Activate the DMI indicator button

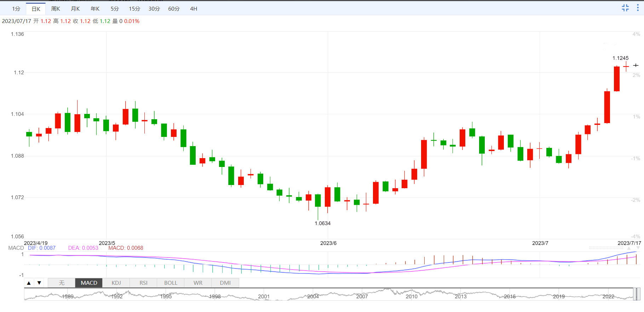pos(225,283)
